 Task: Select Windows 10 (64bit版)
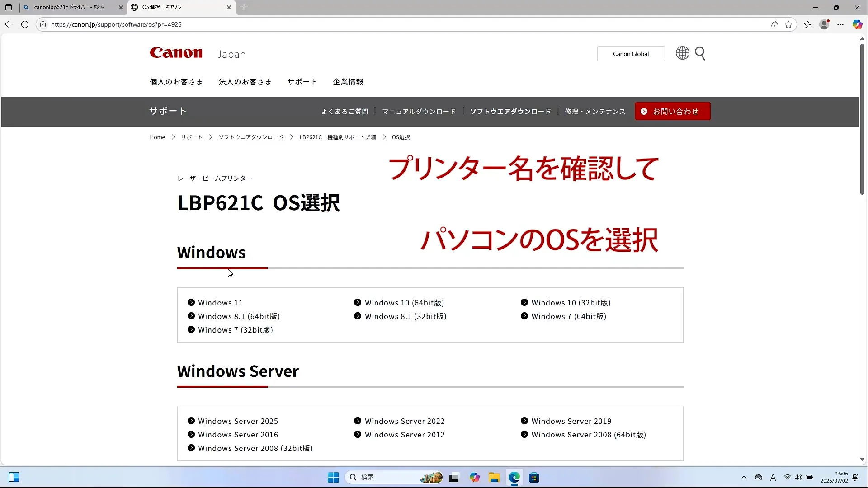tap(399, 303)
